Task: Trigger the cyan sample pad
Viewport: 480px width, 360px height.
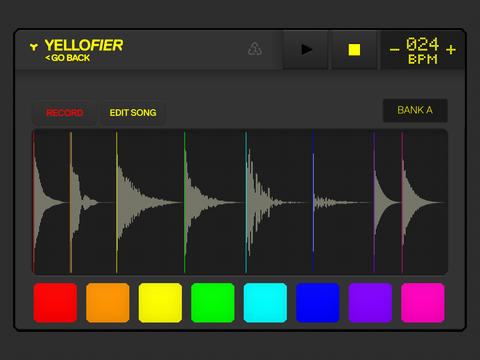Action: click(x=265, y=303)
